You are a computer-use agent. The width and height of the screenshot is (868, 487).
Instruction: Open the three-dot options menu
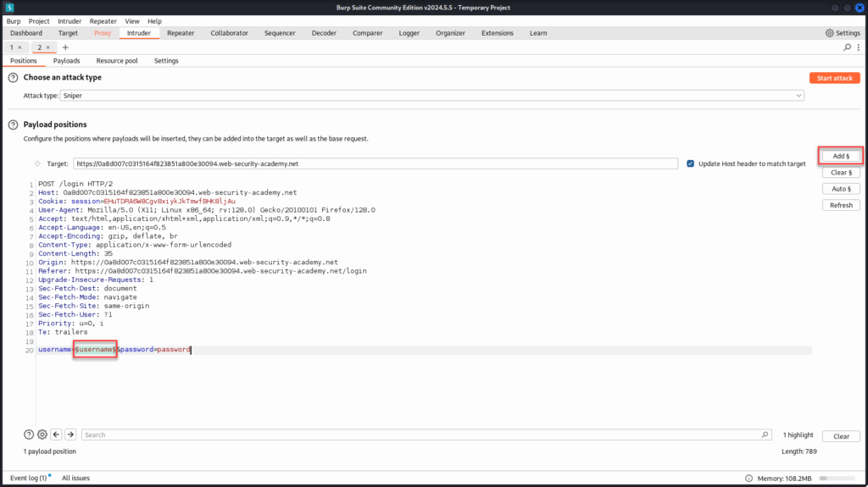coord(859,47)
